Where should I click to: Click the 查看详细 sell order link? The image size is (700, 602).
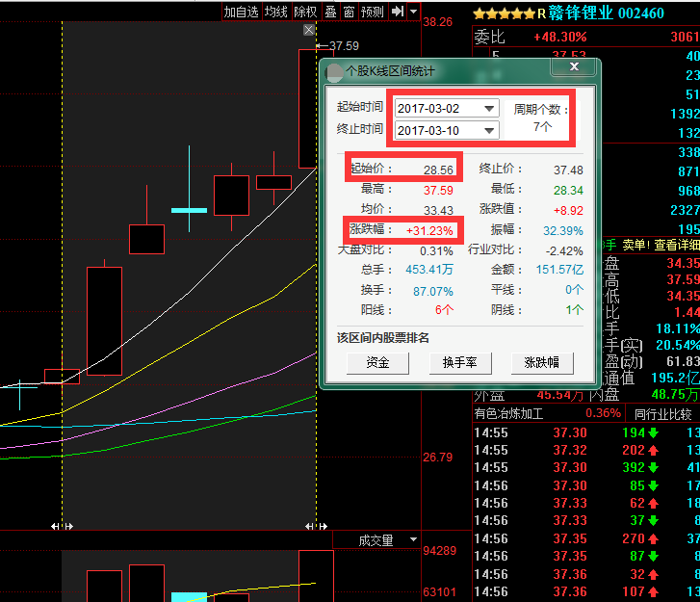(x=677, y=245)
